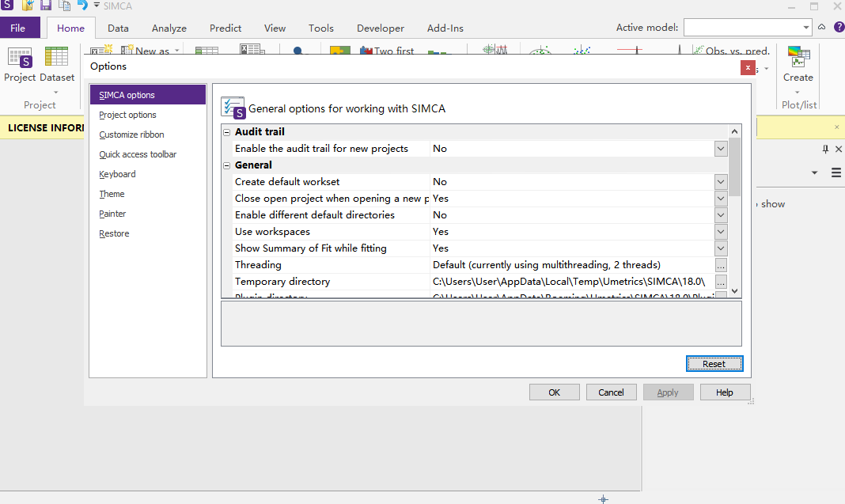Switch to the Home ribbon tab

tap(70, 28)
